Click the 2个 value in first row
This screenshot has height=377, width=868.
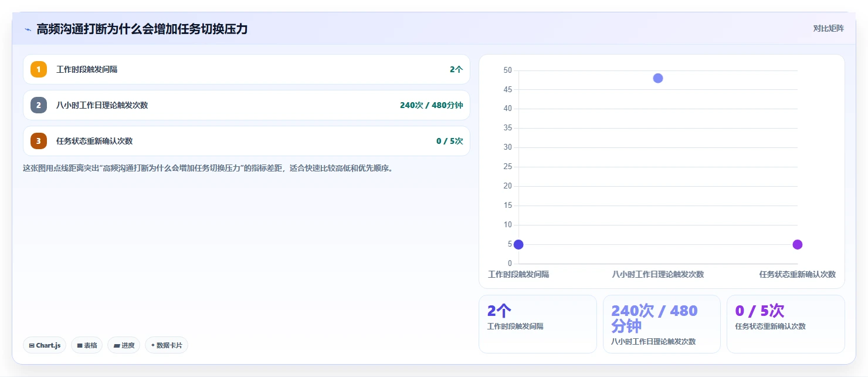click(x=456, y=69)
